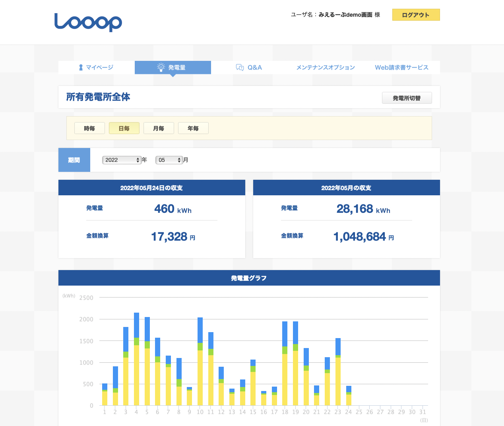Open the Web請求書サービス tab

click(402, 67)
